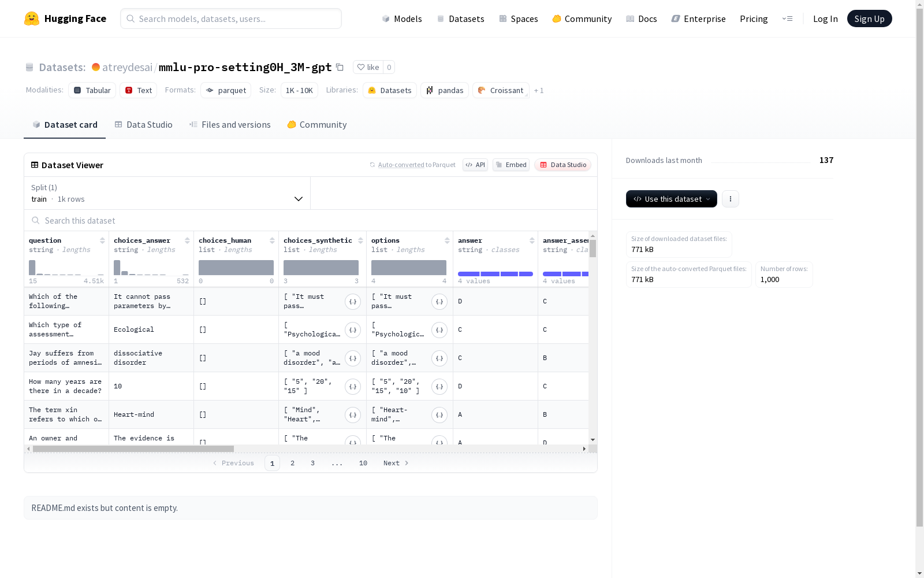
Task: Jump to page 2 of the dataset
Action: 293,463
